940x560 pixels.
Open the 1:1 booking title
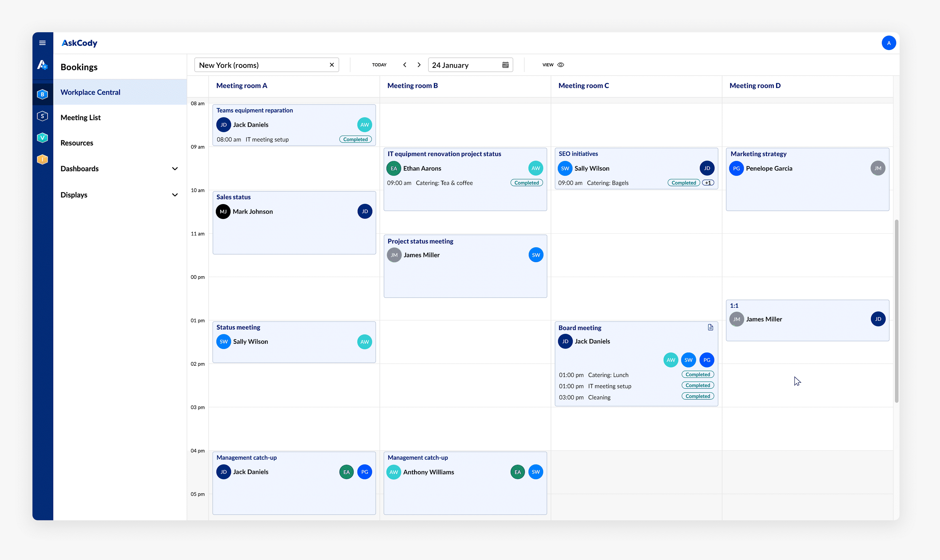tap(734, 306)
